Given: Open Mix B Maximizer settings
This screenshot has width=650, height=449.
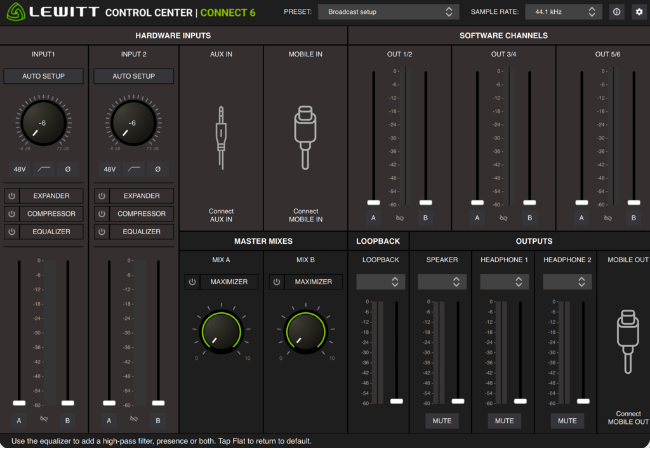Looking at the screenshot, I should pyautogui.click(x=313, y=282).
